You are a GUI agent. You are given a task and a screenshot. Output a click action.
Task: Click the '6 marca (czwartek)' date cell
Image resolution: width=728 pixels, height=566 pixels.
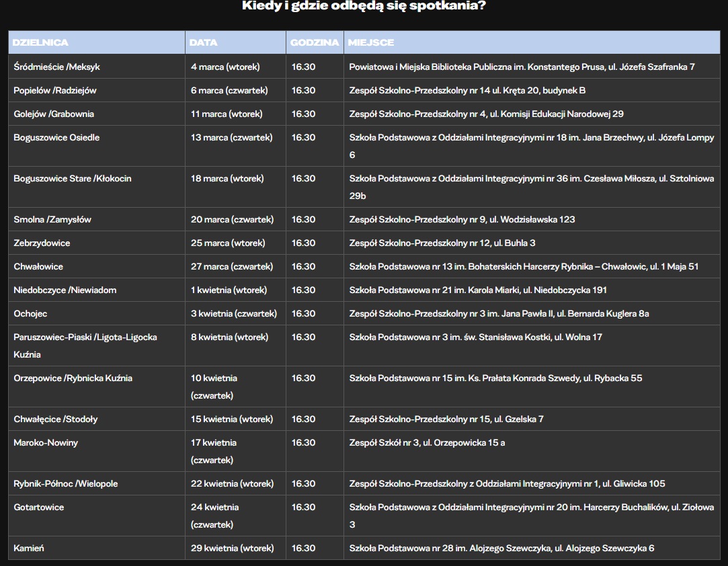coord(229,91)
